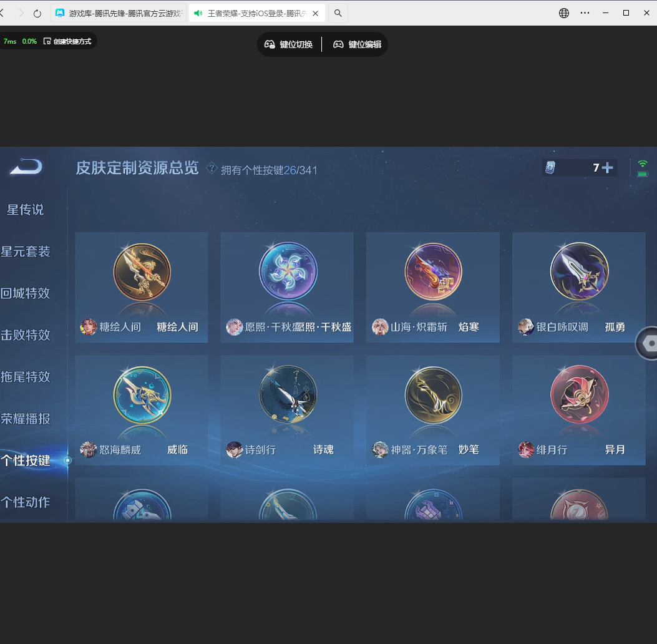Click the globe icon in title bar
This screenshot has width=657, height=644.
point(564,13)
